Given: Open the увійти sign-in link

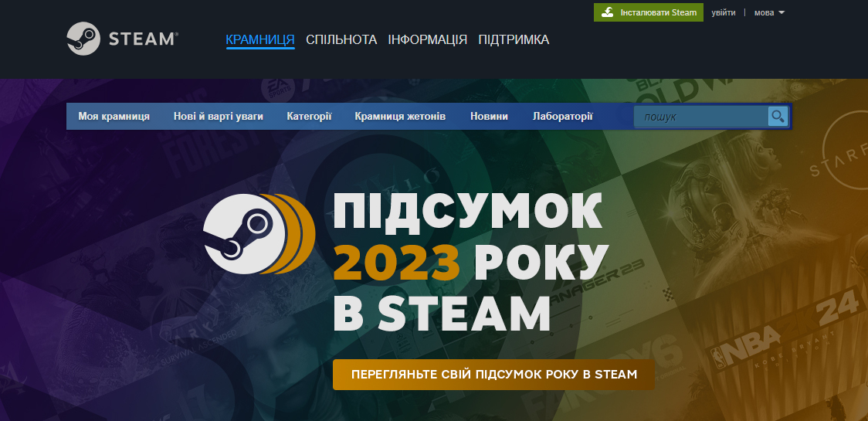Looking at the screenshot, I should pyautogui.click(x=724, y=12).
